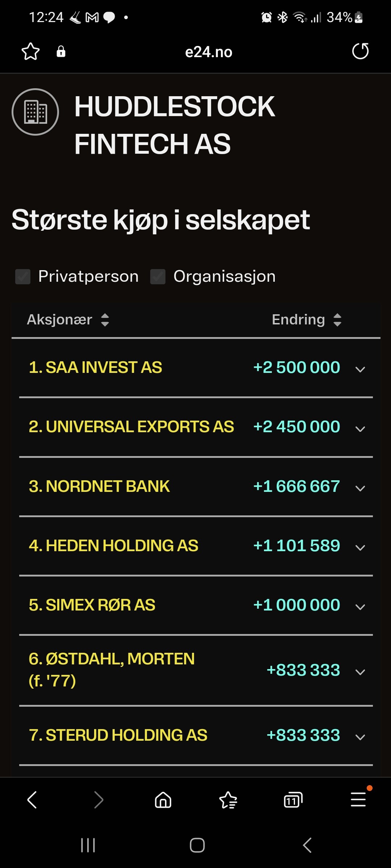Open tabs switcher showing 11 tabs
Viewport: 391px width, 868px height.
click(293, 800)
